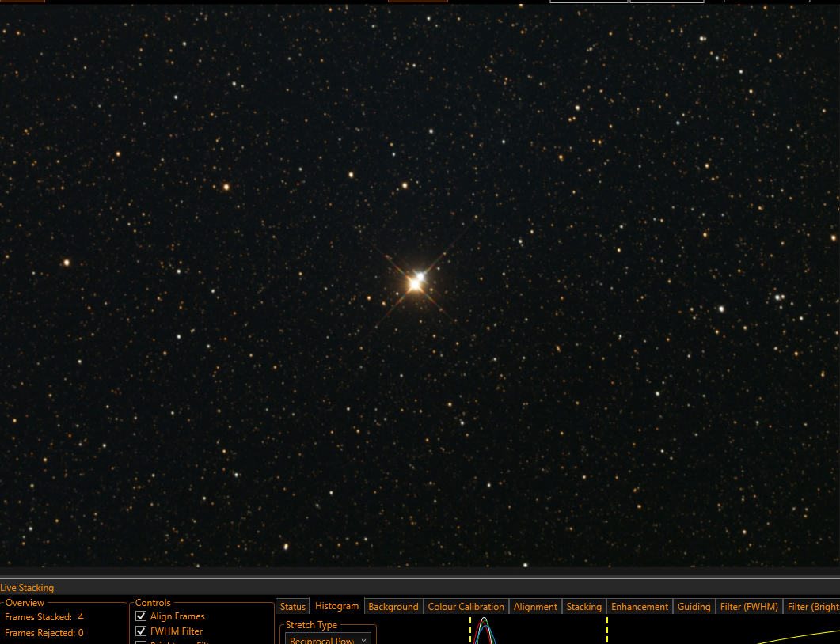The image size is (840, 644).
Task: Click the Live Stacking panel title
Action: 28,587
